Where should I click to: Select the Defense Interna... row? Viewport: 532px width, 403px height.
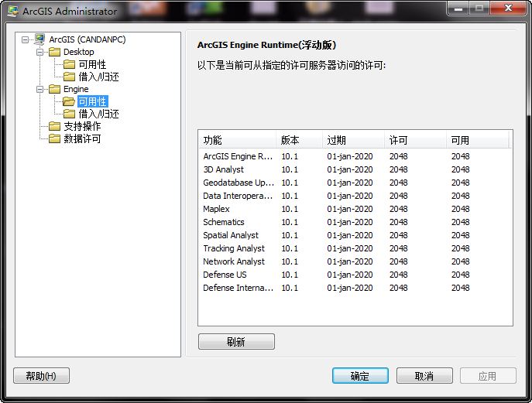click(x=355, y=288)
